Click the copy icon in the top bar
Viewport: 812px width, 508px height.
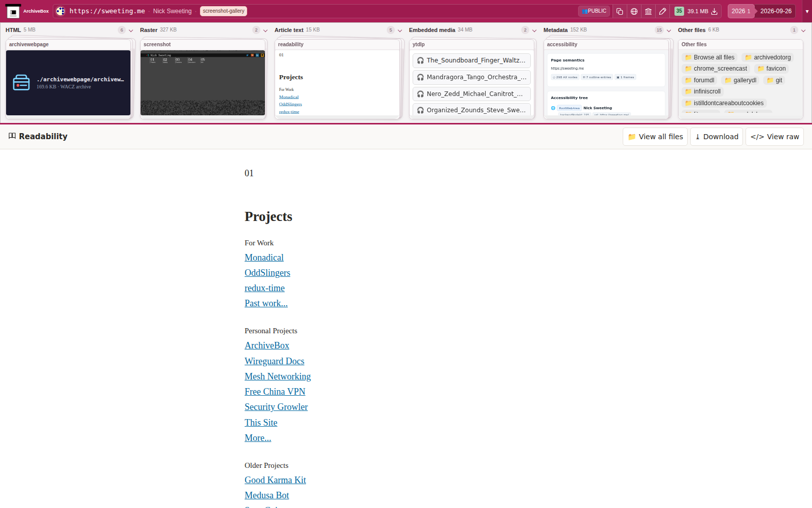620,11
